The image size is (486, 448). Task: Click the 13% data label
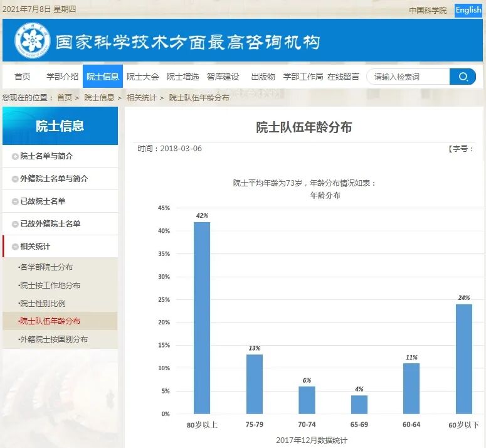[x=255, y=348]
